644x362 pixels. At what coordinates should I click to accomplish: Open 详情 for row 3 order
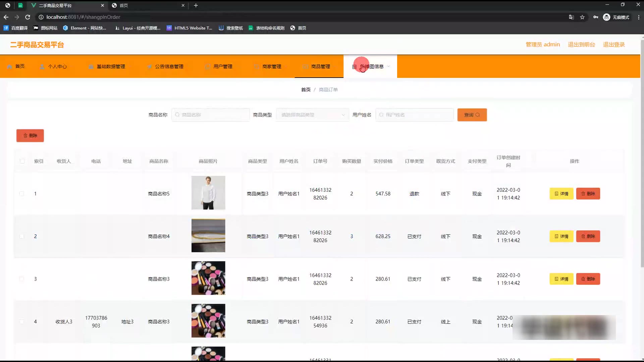(561, 279)
